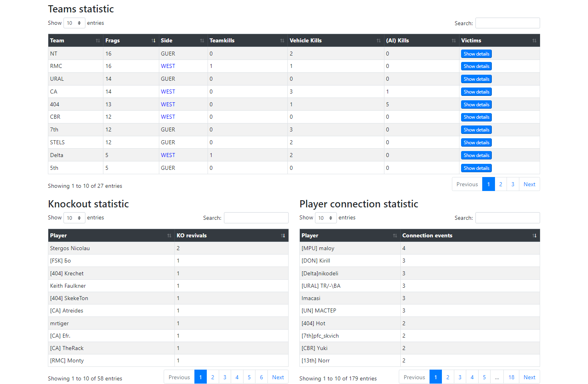Open the Show entries dropdown under Knockout statistic
The image size is (588, 384).
74,217
